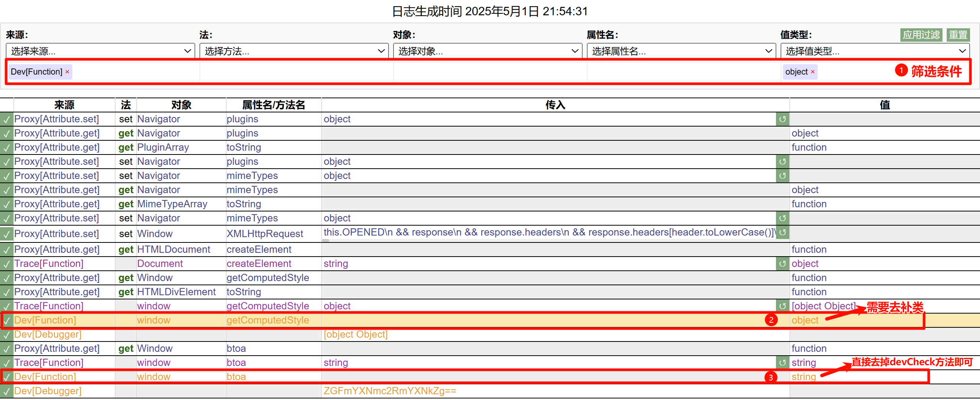Click refresh icon in Document createElement row
Image resolution: width=980 pixels, height=400 pixels.
coord(782,264)
